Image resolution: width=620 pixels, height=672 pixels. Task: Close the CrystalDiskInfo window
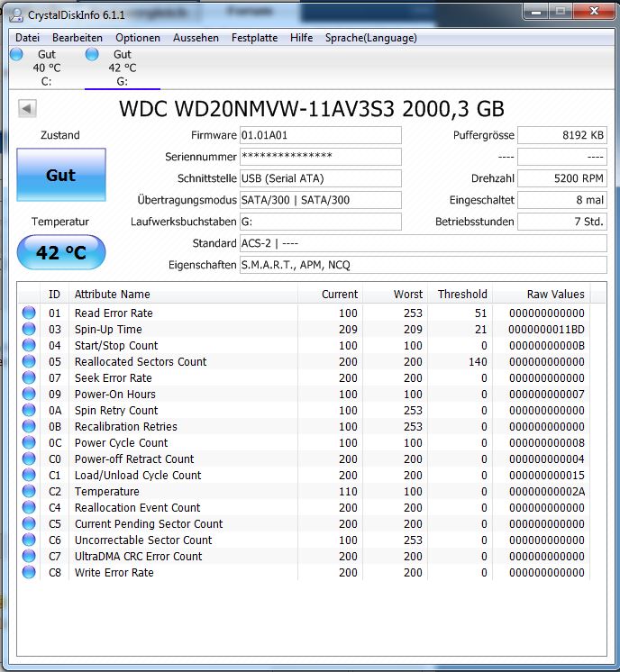[594, 12]
